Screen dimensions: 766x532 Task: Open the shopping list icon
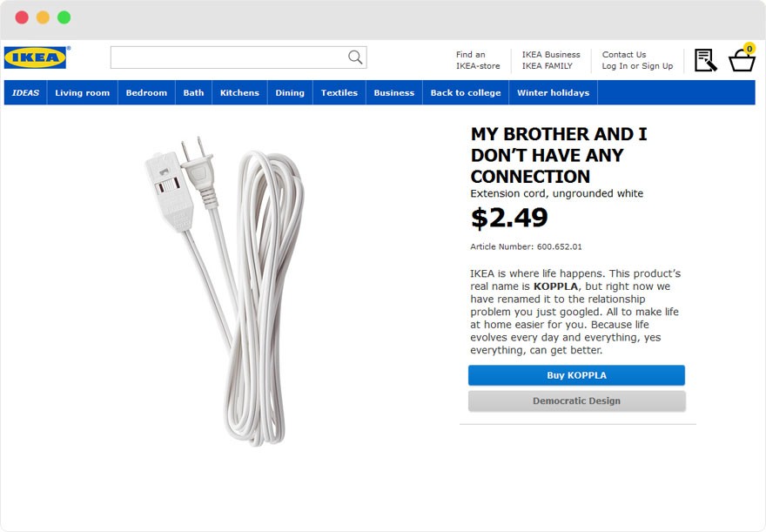[x=705, y=60]
